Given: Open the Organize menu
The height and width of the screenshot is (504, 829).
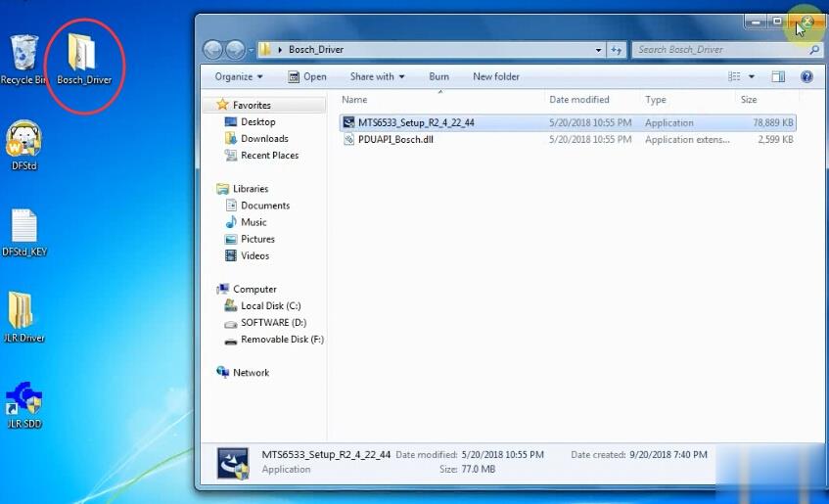Looking at the screenshot, I should pos(239,76).
